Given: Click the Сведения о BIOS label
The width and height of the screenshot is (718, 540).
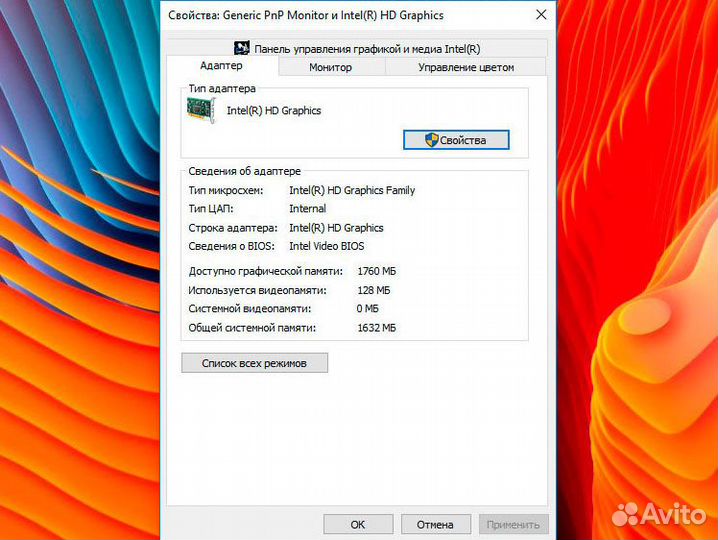Looking at the screenshot, I should point(232,246).
